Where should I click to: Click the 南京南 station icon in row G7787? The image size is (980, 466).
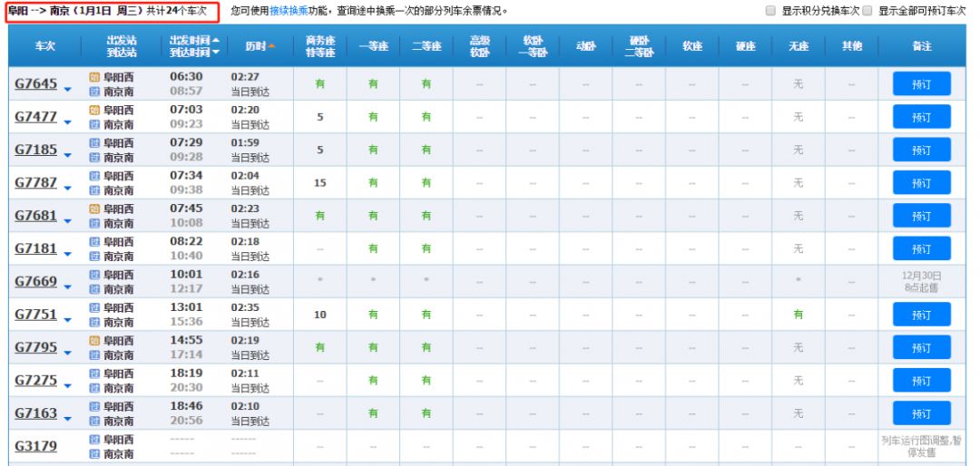click(94, 190)
